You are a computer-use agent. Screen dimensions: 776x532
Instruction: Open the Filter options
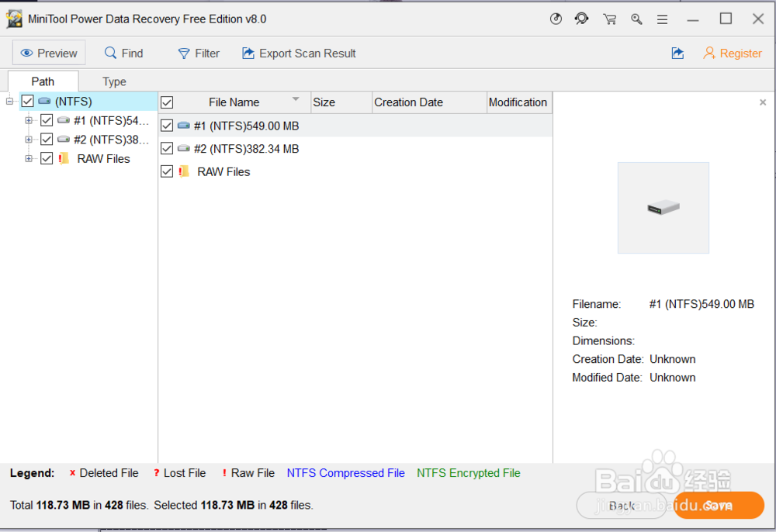[x=199, y=53]
